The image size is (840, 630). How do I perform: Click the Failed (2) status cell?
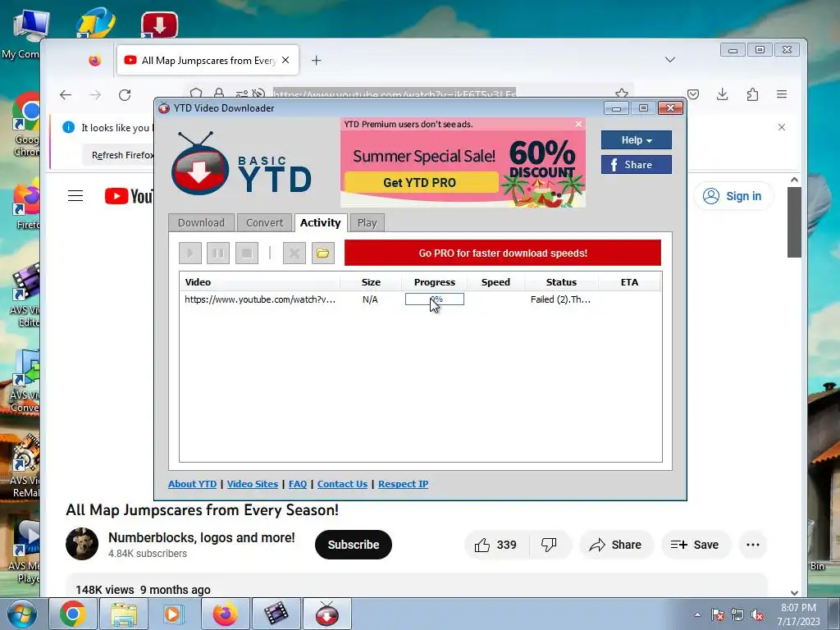(560, 299)
